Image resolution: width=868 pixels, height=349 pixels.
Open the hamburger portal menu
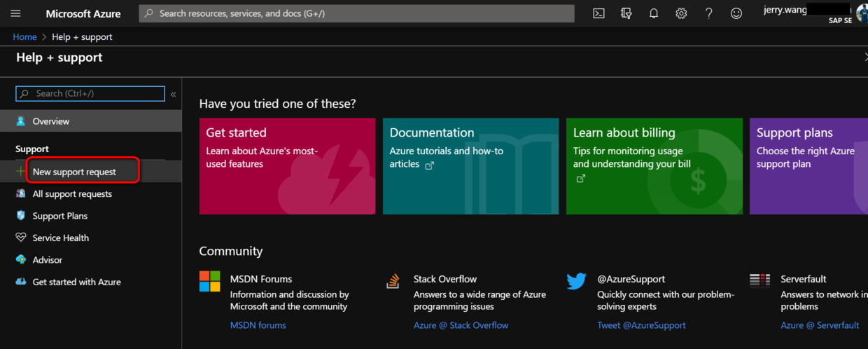click(15, 13)
